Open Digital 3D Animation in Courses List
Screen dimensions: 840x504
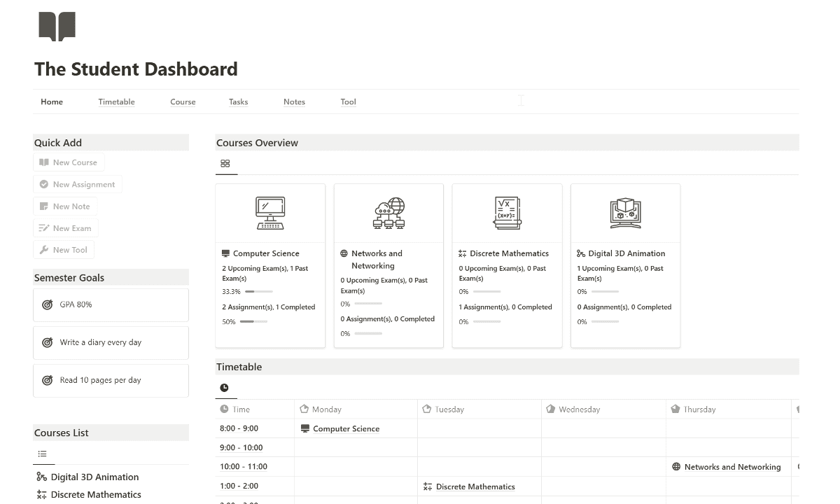click(94, 477)
